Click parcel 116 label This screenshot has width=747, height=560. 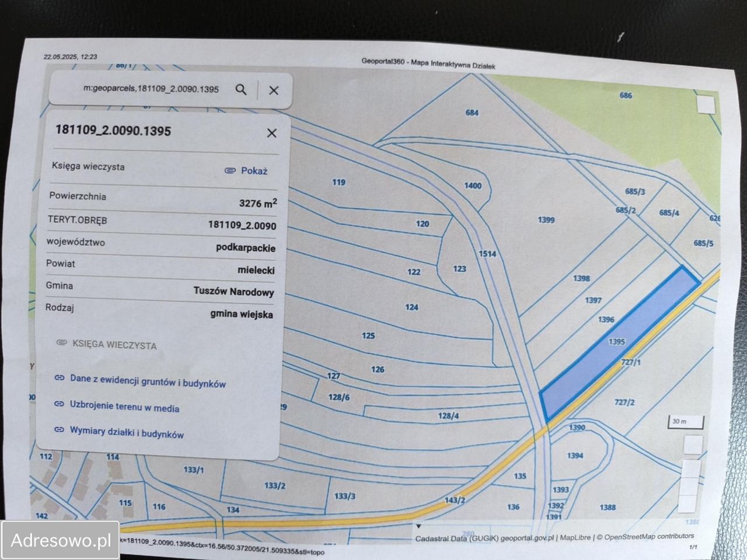(x=159, y=507)
